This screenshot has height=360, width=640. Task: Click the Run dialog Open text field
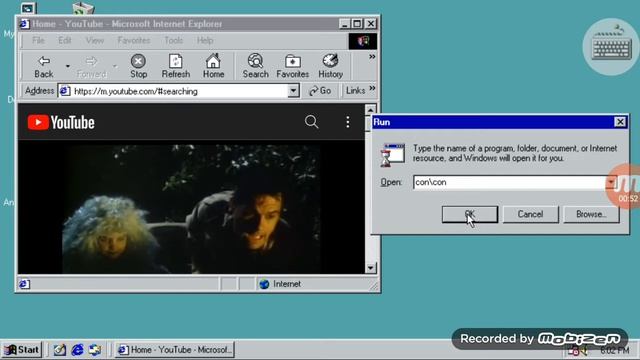(509, 182)
